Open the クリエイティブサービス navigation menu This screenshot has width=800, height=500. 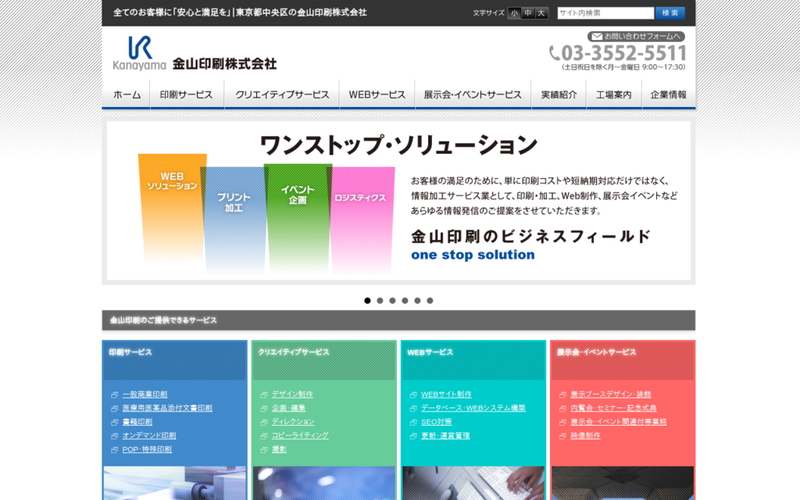[x=282, y=94]
